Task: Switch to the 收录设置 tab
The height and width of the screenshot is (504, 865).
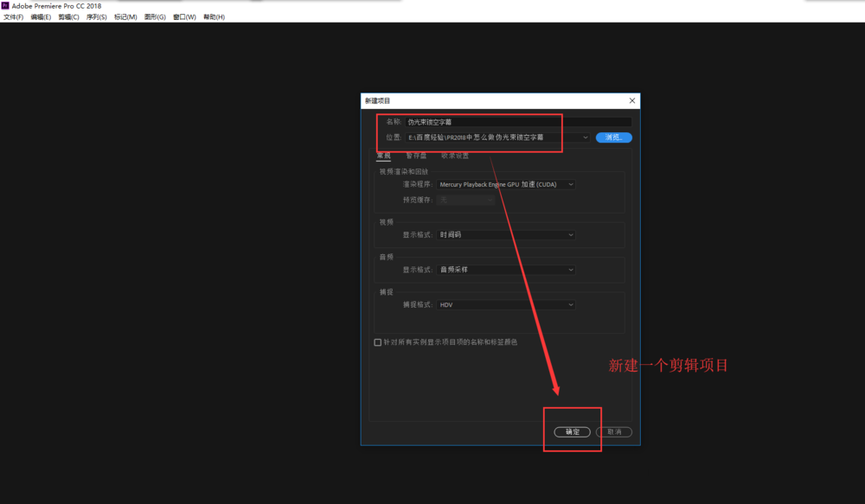Action: pos(455,156)
